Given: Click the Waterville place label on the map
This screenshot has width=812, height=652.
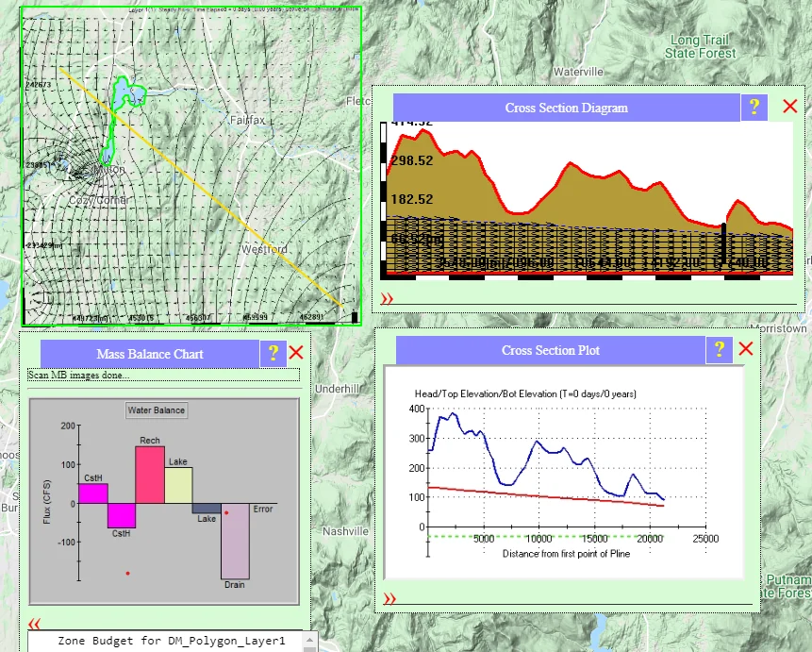Looking at the screenshot, I should tap(578, 72).
